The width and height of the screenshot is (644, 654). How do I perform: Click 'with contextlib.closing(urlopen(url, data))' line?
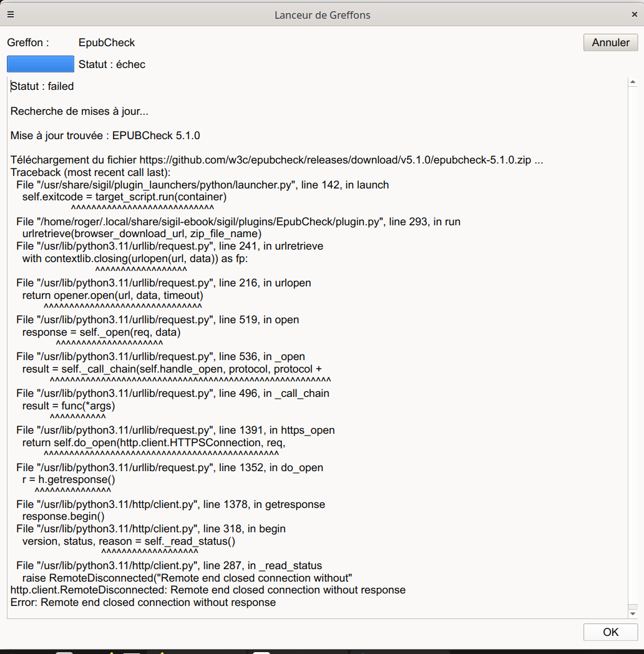tap(135, 258)
